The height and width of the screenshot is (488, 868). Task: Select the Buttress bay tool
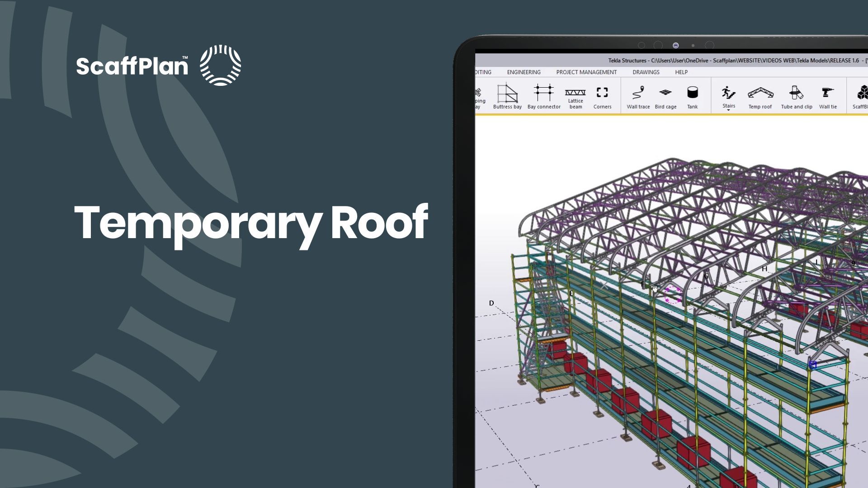[x=507, y=96]
